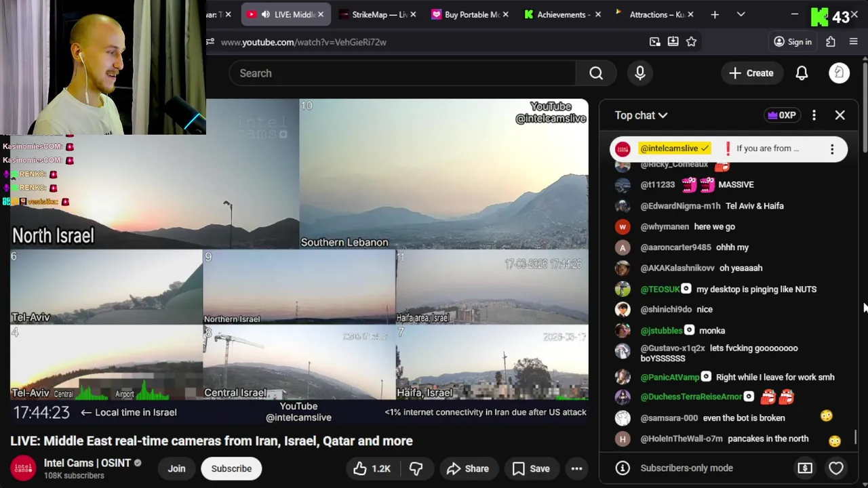This screenshot has width=868, height=488.
Task: Click username @whymanen in chat
Action: click(x=665, y=227)
